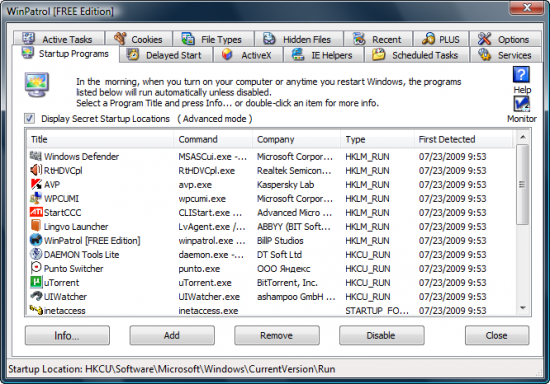The image size is (550, 384).
Task: Click the Windows Defender row icon
Action: (x=35, y=156)
